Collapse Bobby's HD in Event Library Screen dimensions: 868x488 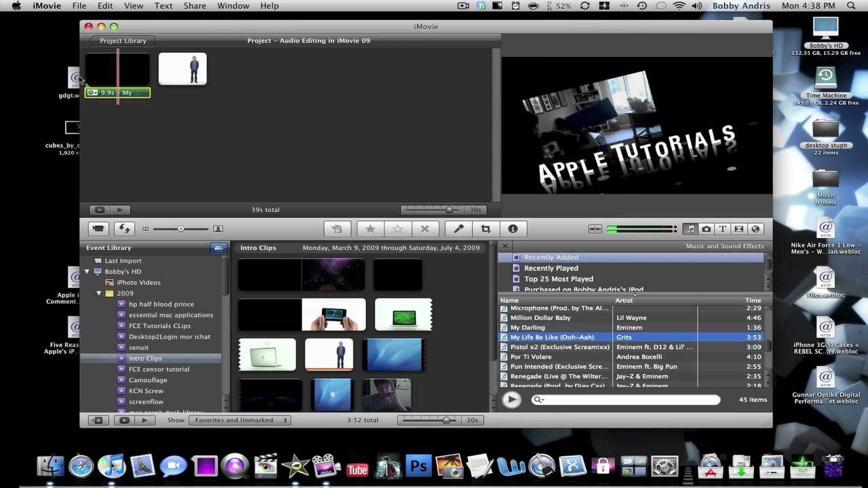pos(87,272)
